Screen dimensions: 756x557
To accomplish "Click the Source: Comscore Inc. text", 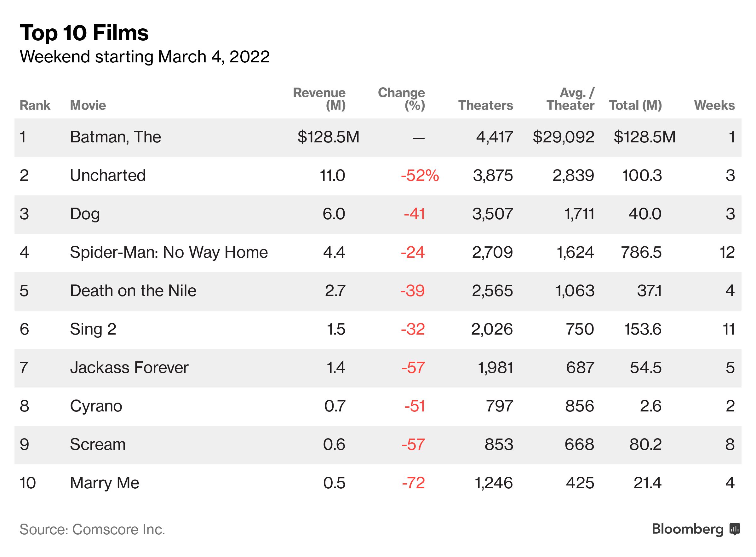I will [x=92, y=529].
